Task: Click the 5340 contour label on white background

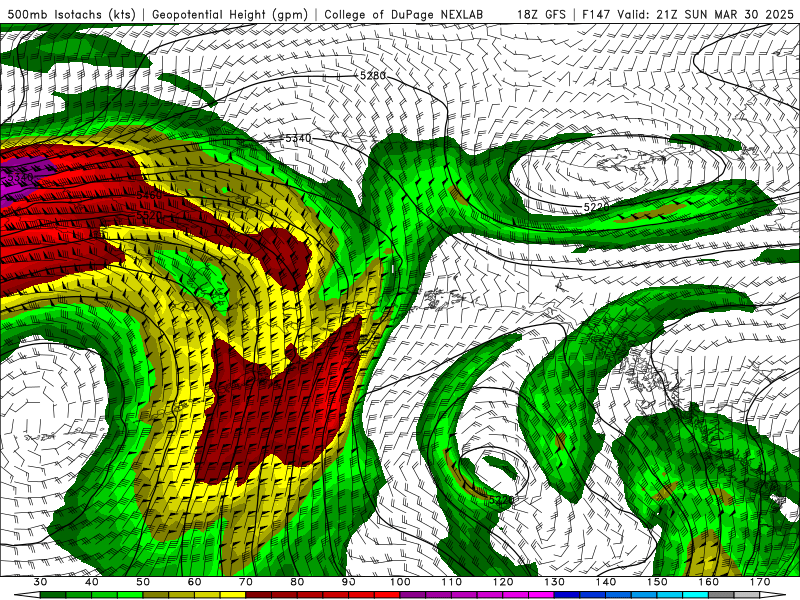Action: pyautogui.click(x=297, y=138)
